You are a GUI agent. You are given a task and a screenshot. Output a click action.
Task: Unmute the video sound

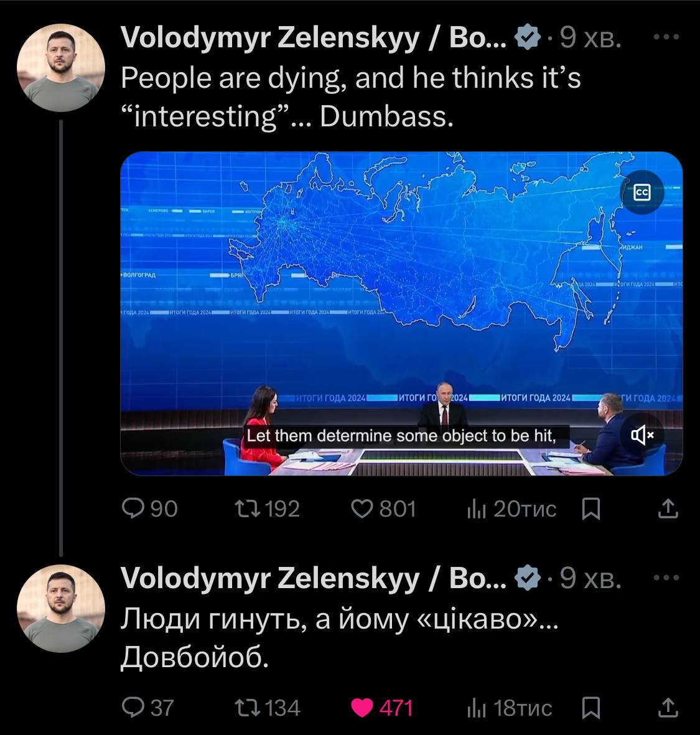pyautogui.click(x=642, y=434)
